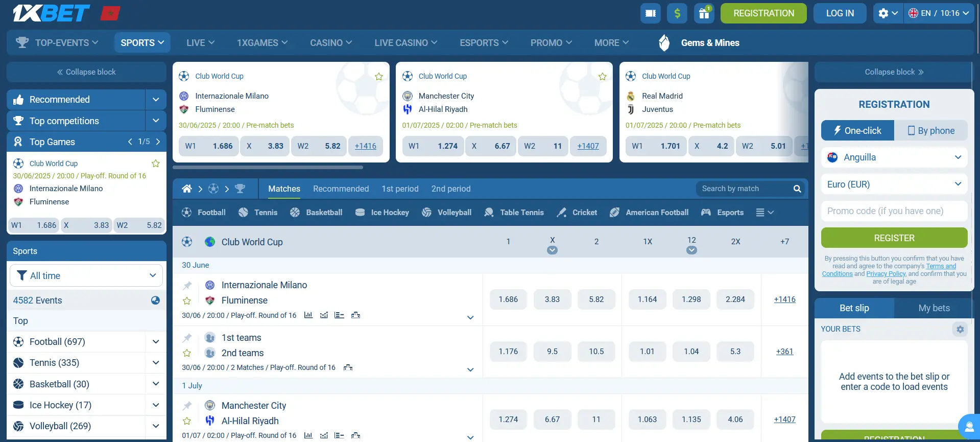
Task: Open the LIVE menu
Action: (200, 43)
